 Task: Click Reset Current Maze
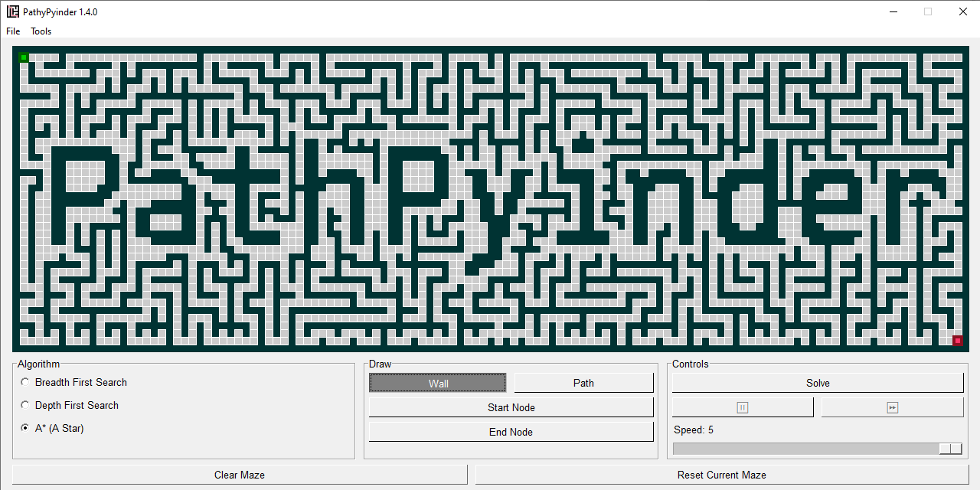722,475
